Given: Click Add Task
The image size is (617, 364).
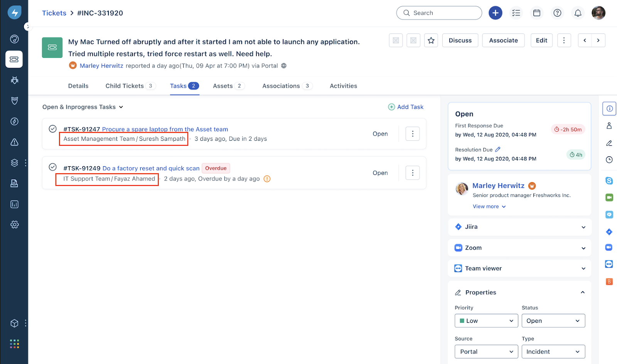Looking at the screenshot, I should 406,107.
